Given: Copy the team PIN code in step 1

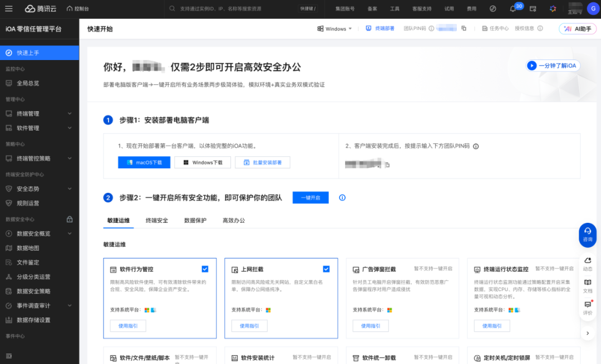Looking at the screenshot, I should pos(387,165).
